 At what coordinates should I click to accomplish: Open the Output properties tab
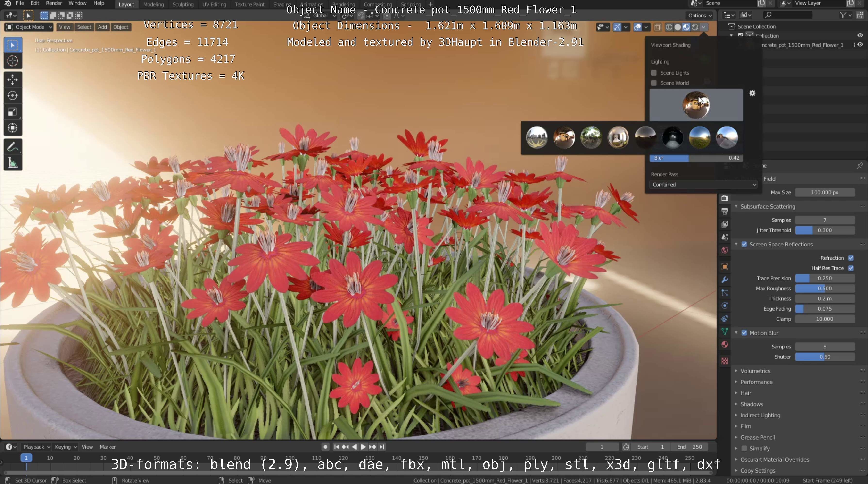725,212
